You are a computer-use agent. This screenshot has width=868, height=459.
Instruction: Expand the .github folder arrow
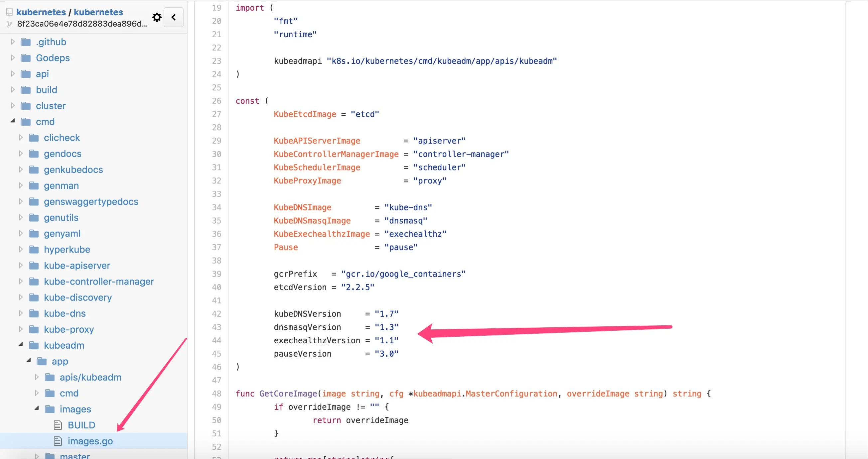(13, 42)
